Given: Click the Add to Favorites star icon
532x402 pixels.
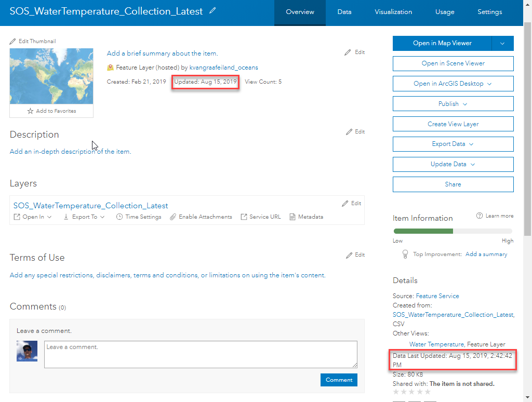Looking at the screenshot, I should (x=30, y=111).
